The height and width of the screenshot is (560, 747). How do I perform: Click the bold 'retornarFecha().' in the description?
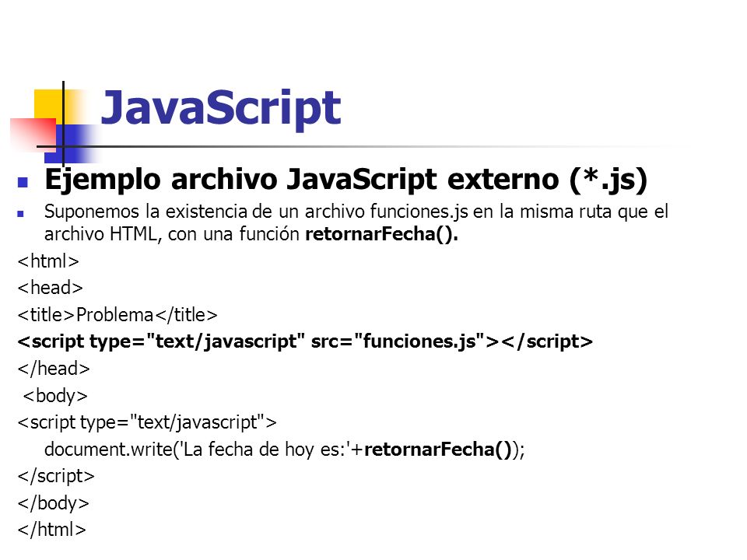point(381,234)
